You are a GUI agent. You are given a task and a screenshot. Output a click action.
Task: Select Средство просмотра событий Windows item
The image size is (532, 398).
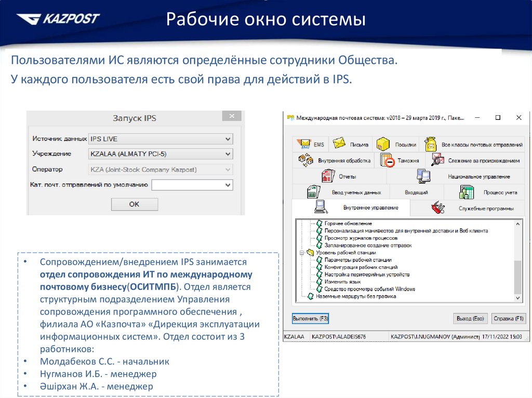(369, 289)
